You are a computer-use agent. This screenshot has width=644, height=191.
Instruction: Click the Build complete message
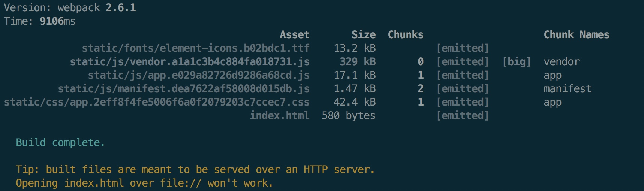click(x=60, y=142)
